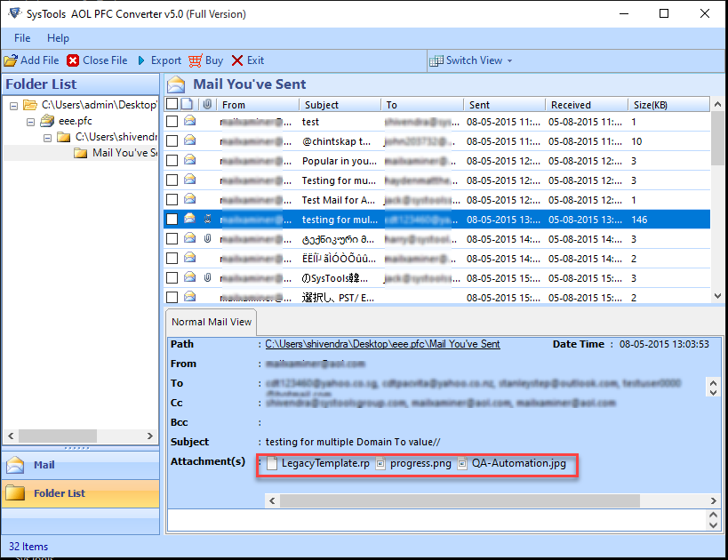This screenshot has height=560, width=728.
Task: Click mail list vertical scrollbar thumb
Action: click(x=717, y=138)
